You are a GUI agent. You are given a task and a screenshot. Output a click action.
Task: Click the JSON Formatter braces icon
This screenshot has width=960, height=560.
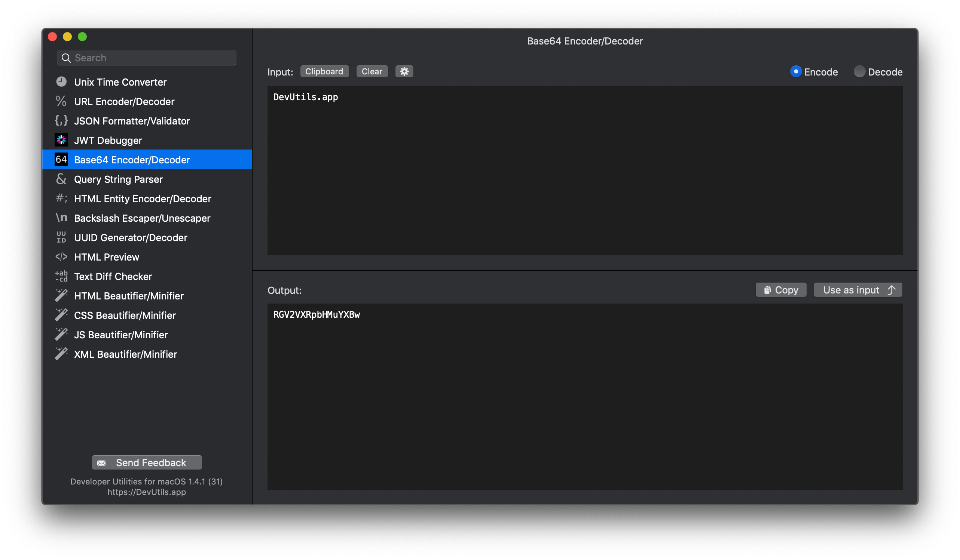(x=61, y=121)
